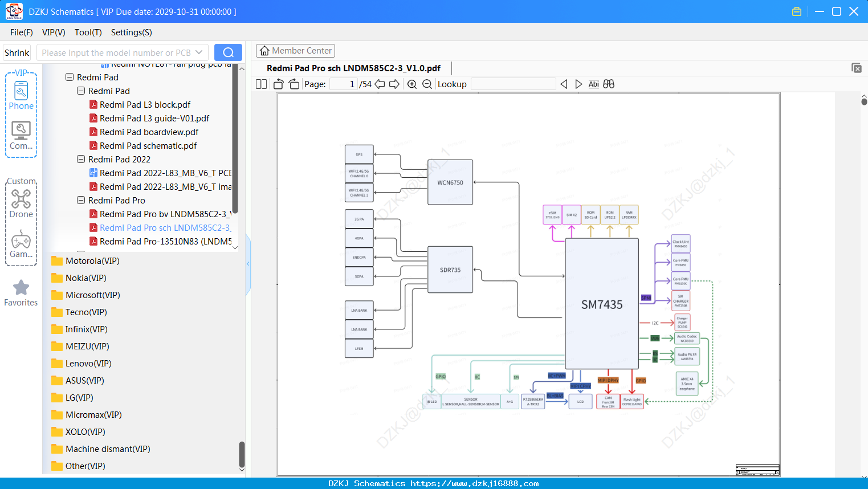Viewport: 868px width, 489px height.
Task: Open Redmi Pad 2022-L83_MB_V6_T PCB file
Action: pos(160,173)
